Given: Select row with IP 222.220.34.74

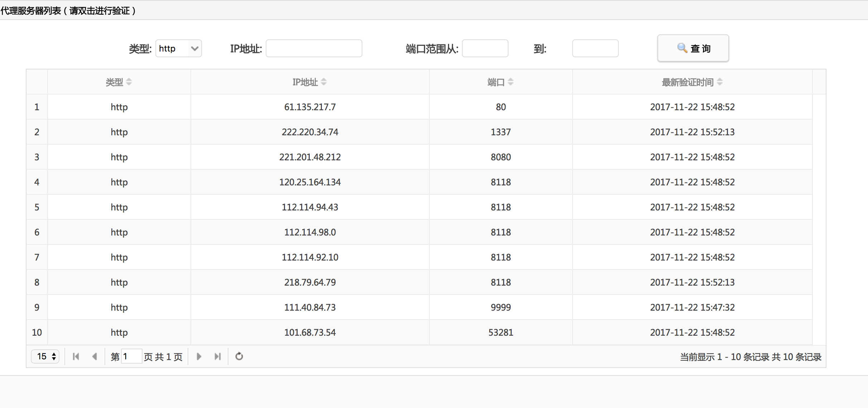Looking at the screenshot, I should [x=310, y=132].
